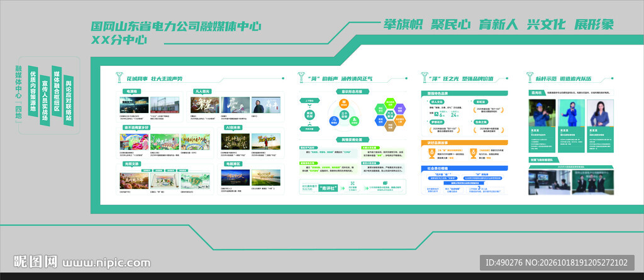Viewport: 644px width, 280px height.
Task: Click the orange 讲好品牌故事 header bar
Action: [465, 143]
